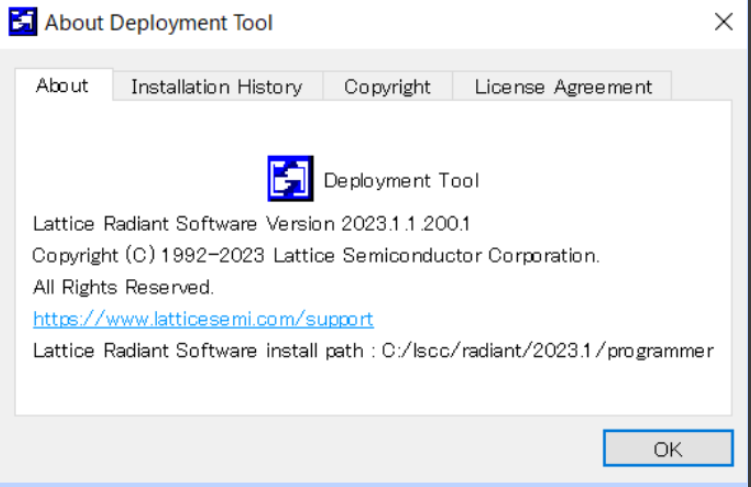Switch to the Installation History tab
The height and width of the screenshot is (487, 751).
click(217, 87)
